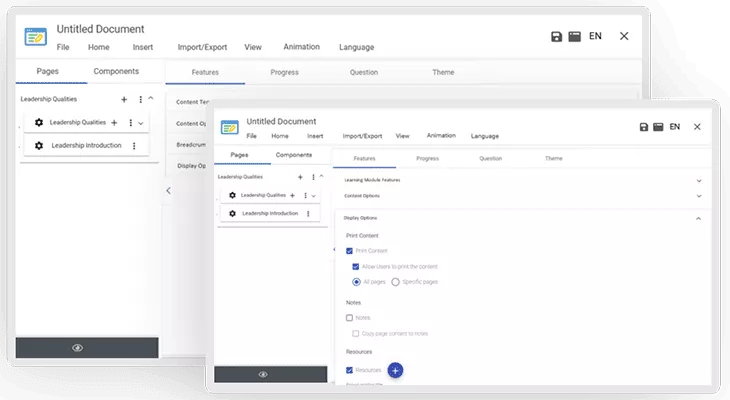Check Copy page content to notes
730x400 pixels.
[x=356, y=334]
